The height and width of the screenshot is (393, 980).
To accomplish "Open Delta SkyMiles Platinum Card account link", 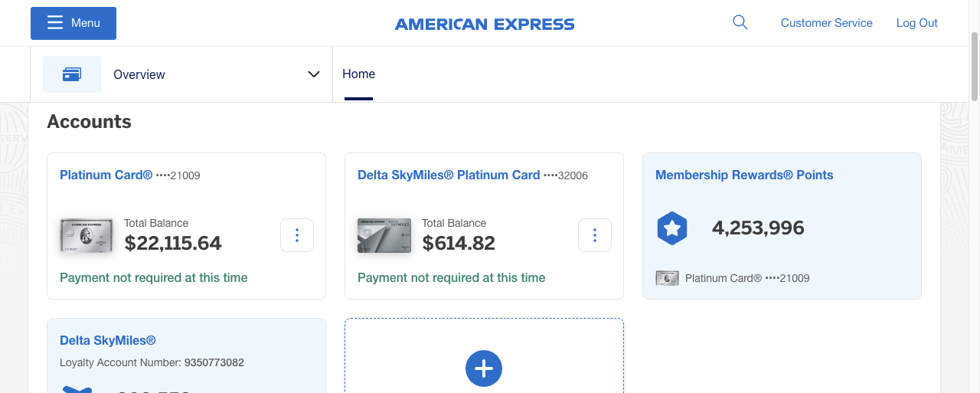I will click(x=449, y=175).
